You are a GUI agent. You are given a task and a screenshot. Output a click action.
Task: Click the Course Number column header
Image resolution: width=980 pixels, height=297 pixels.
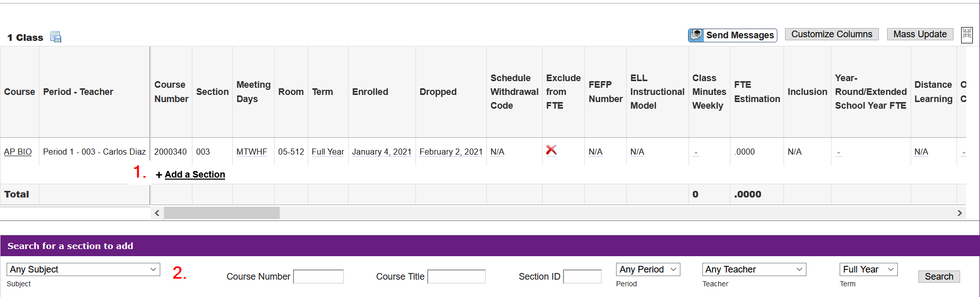click(x=171, y=92)
